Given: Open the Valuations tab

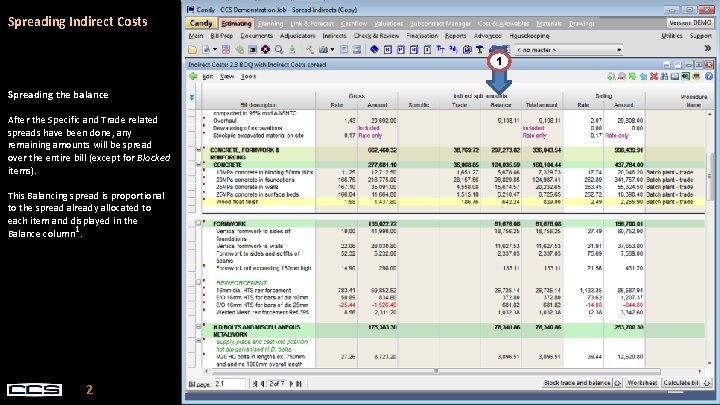Looking at the screenshot, I should [388, 23].
